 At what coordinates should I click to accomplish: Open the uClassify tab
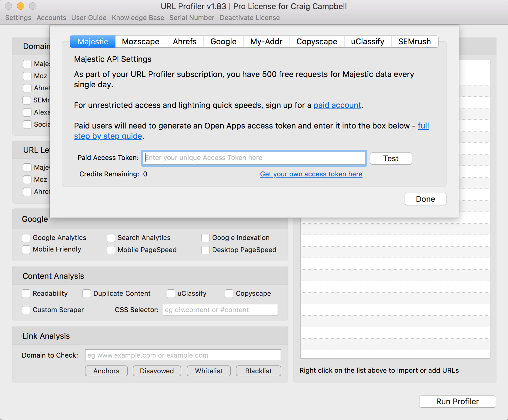click(x=367, y=42)
